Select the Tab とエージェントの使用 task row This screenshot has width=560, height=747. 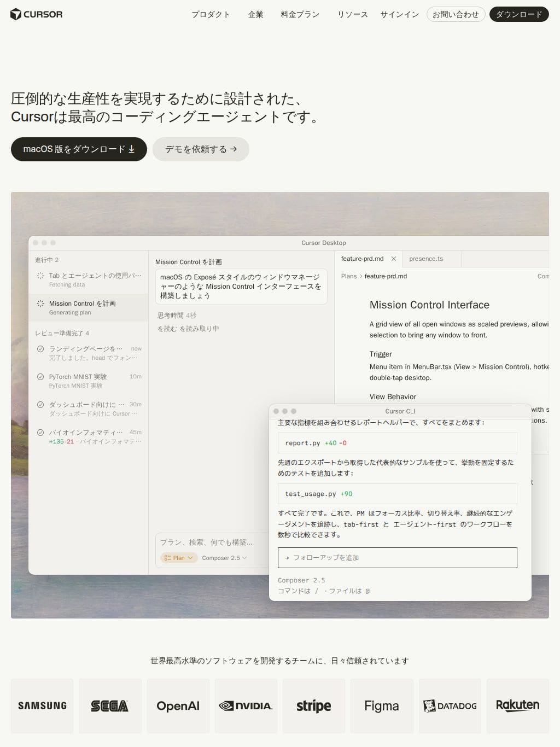point(89,279)
